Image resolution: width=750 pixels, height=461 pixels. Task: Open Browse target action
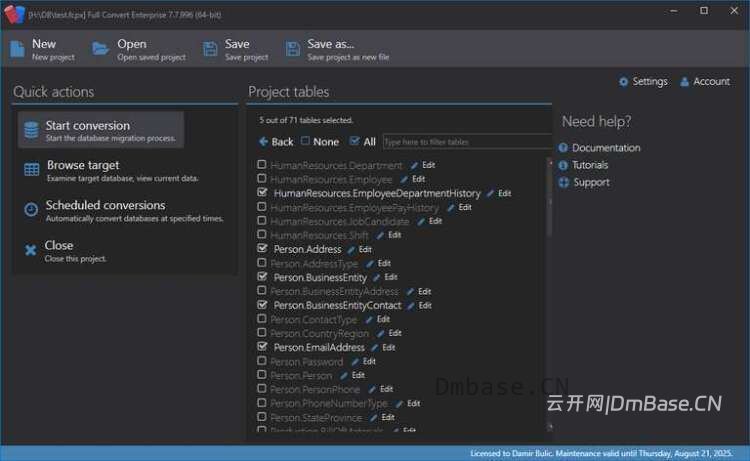pos(111,170)
